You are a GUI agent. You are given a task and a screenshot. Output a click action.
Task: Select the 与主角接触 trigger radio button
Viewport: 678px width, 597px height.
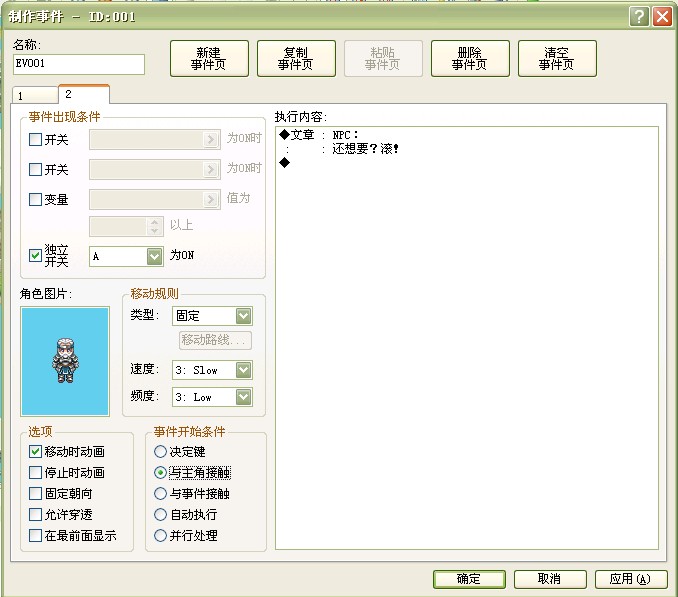(x=160, y=472)
